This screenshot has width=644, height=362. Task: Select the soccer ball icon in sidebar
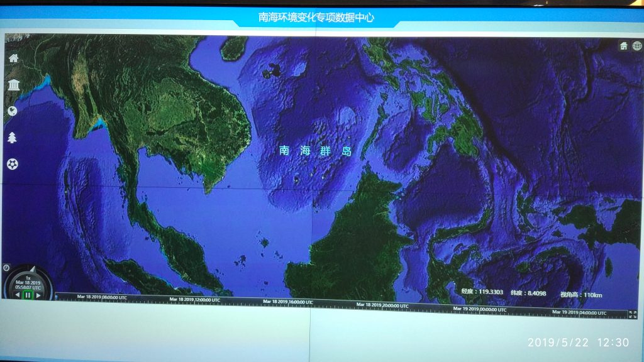click(13, 164)
